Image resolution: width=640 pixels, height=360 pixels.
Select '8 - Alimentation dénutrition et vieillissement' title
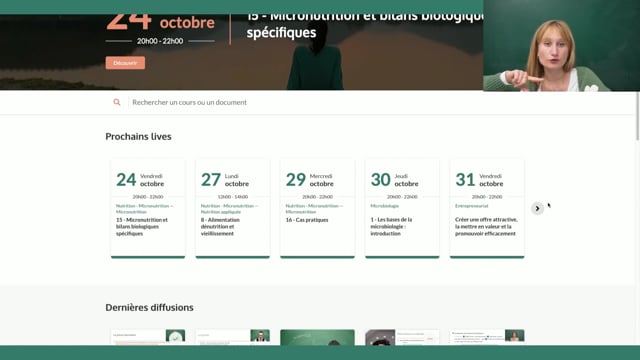coord(220,227)
